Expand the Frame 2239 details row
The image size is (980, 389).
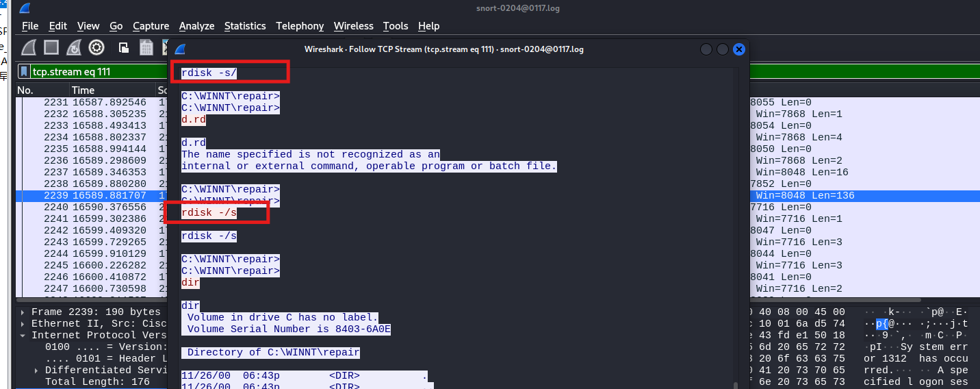click(23, 312)
